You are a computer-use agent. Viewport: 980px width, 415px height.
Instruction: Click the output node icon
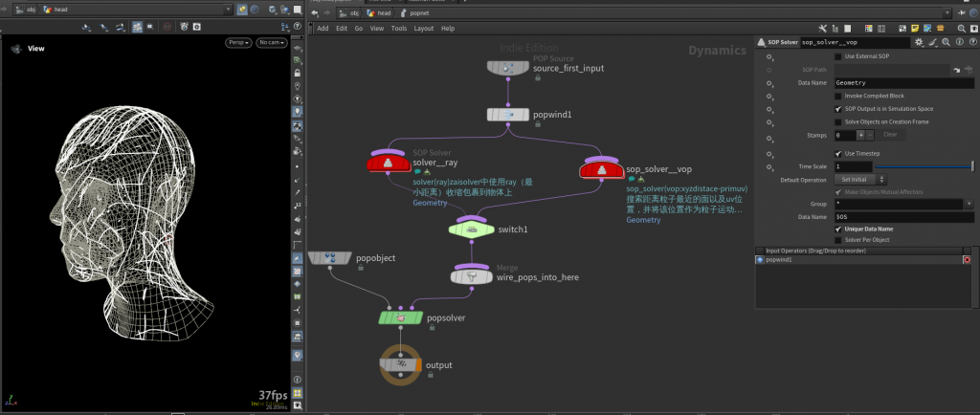tap(402, 364)
